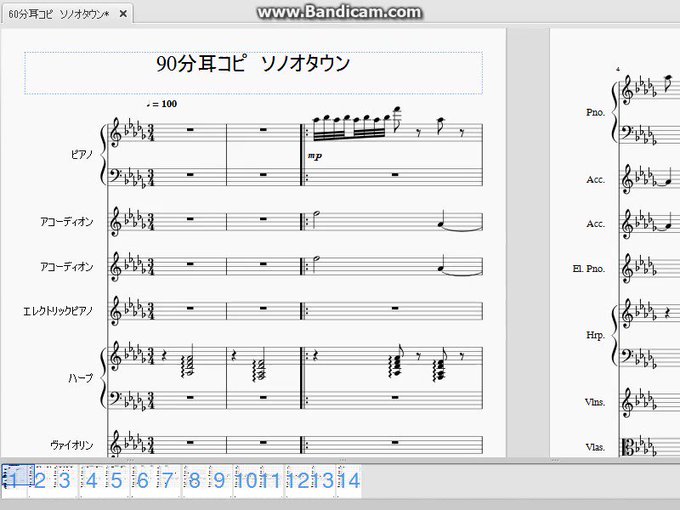Select the treble clef on the Vlns. staff
The height and width of the screenshot is (510, 680).
pyautogui.click(x=627, y=402)
